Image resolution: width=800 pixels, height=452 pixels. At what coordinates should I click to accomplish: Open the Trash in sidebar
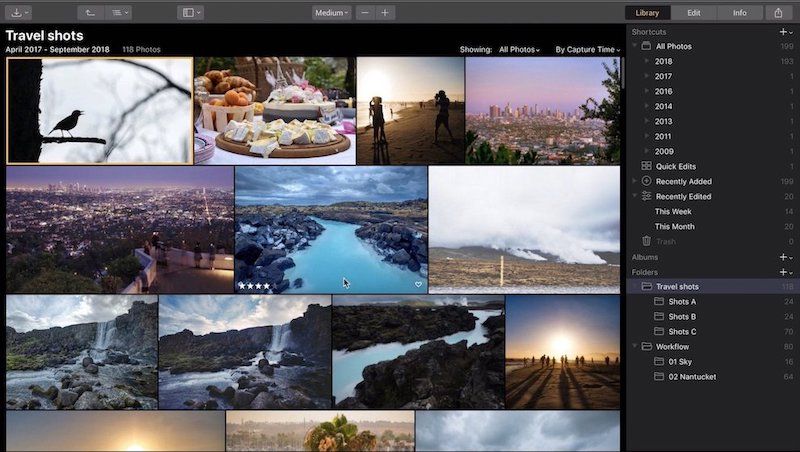[x=667, y=241]
